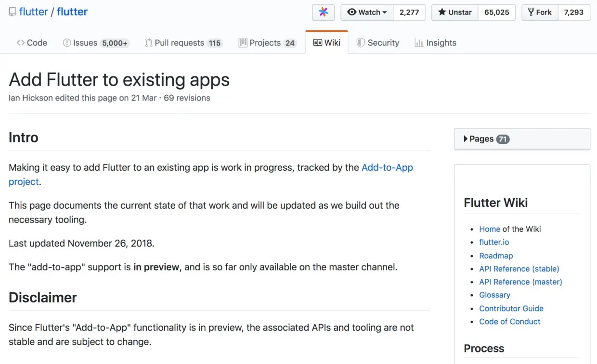Click the flutter owner name link
Image resolution: width=597 pixels, height=364 pixels.
(33, 12)
